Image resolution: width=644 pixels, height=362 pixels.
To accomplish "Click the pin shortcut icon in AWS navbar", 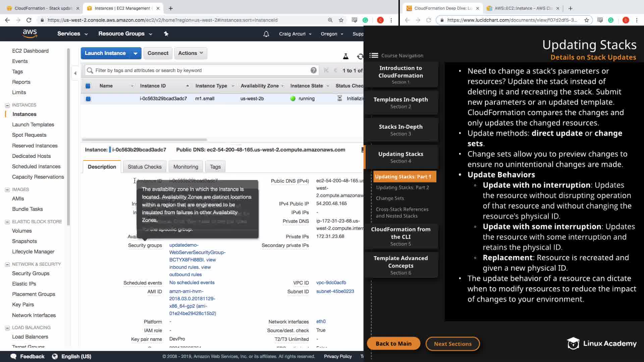I will [166, 34].
